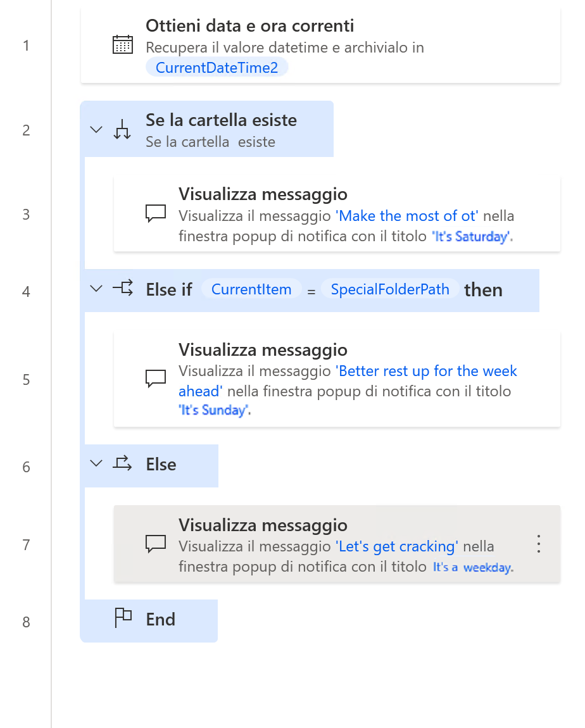Collapse the 'Else' branch
The image size is (585, 728).
[96, 465]
